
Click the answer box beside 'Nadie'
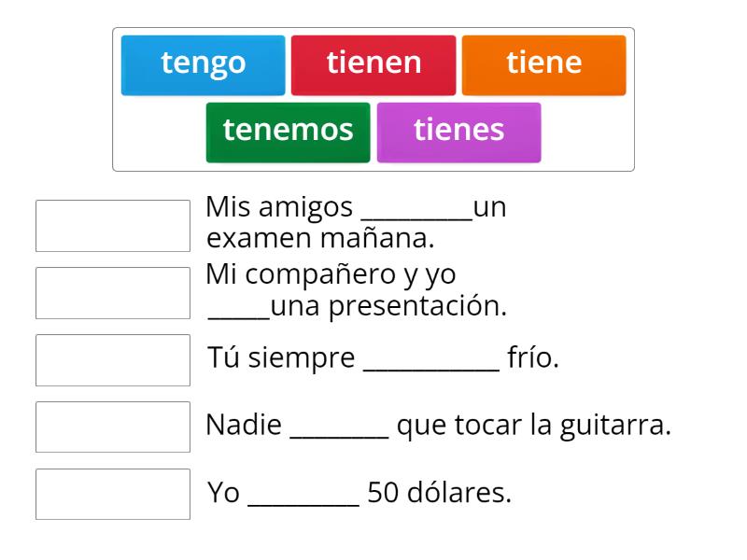[112, 427]
